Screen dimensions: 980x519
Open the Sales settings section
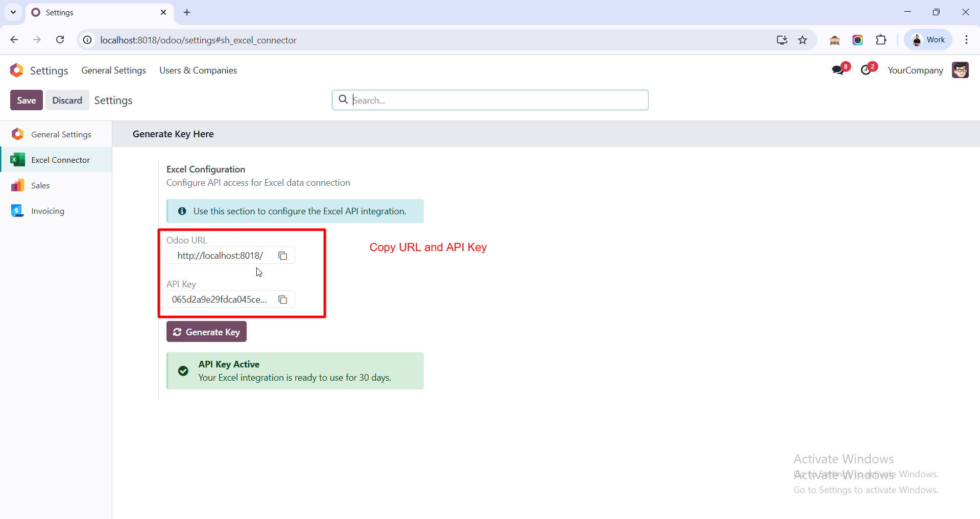tap(56, 185)
